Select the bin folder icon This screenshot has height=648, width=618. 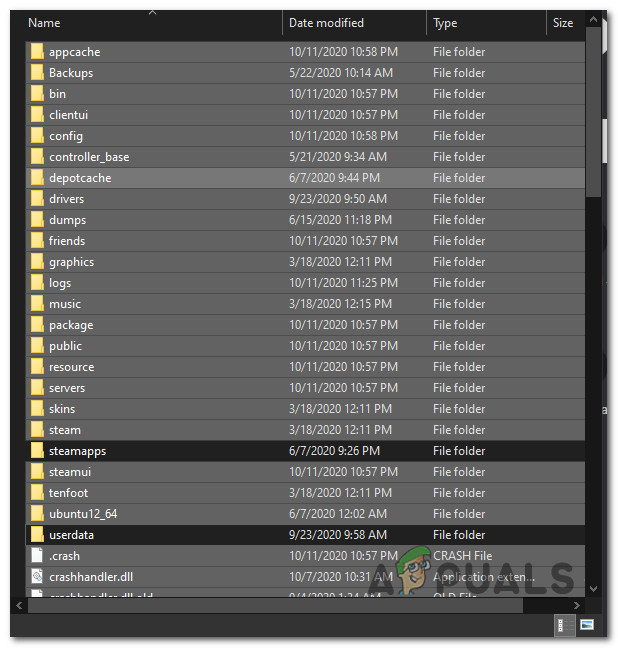click(37, 94)
